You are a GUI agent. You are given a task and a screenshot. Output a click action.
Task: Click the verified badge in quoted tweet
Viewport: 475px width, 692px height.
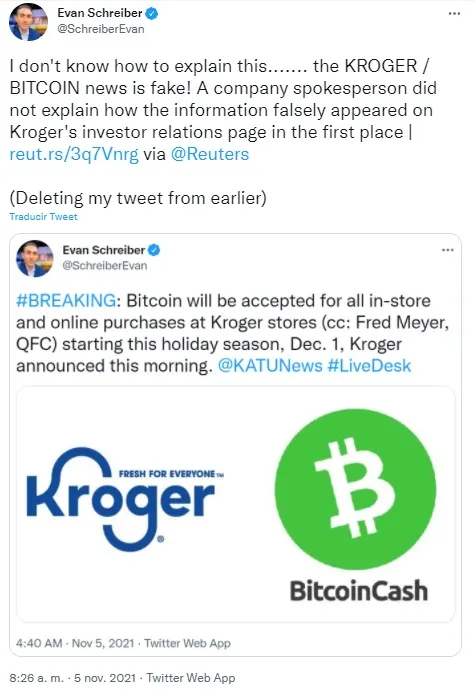pyautogui.click(x=154, y=250)
